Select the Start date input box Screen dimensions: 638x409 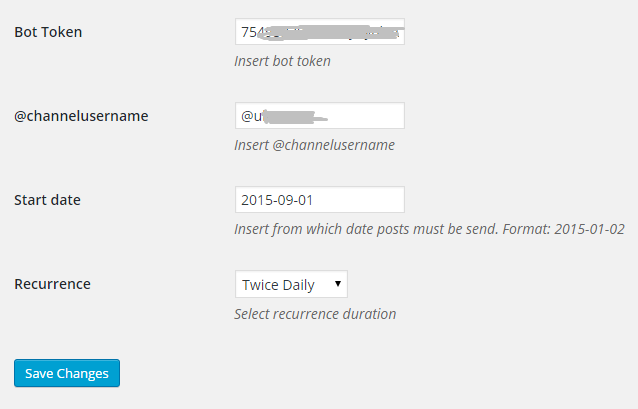pos(320,199)
